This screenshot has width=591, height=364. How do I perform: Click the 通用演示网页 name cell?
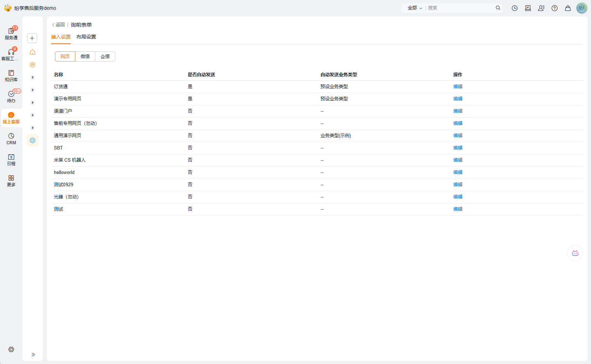pos(68,136)
